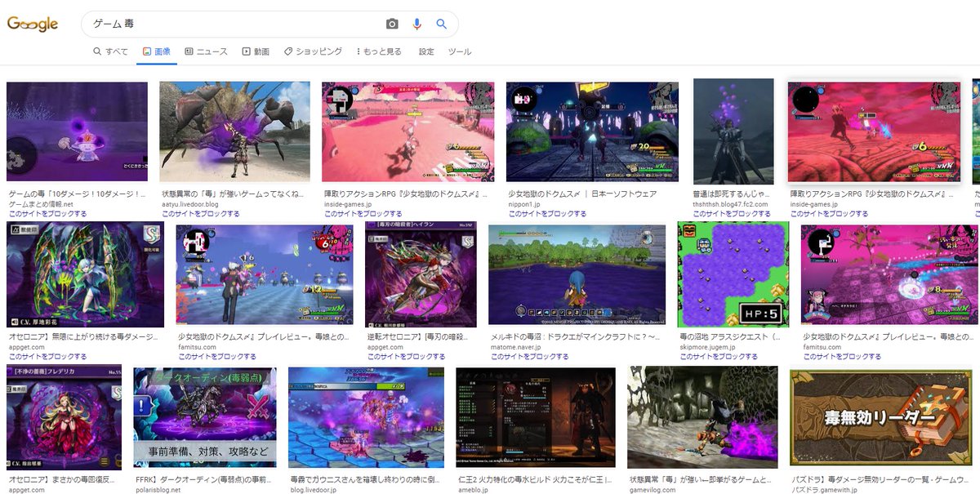Switch to the すべて tab
Viewport: 980px width, 494px height.
[x=110, y=51]
